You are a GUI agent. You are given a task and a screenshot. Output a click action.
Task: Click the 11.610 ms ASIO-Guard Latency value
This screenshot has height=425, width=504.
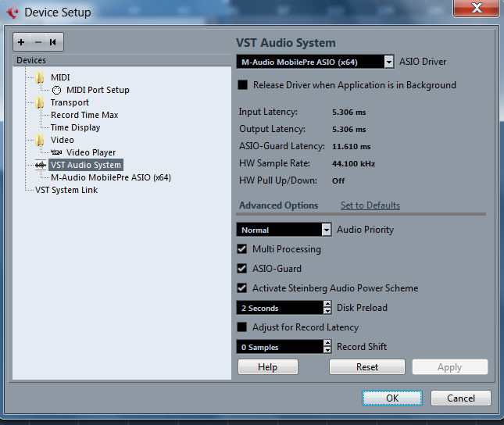click(352, 147)
